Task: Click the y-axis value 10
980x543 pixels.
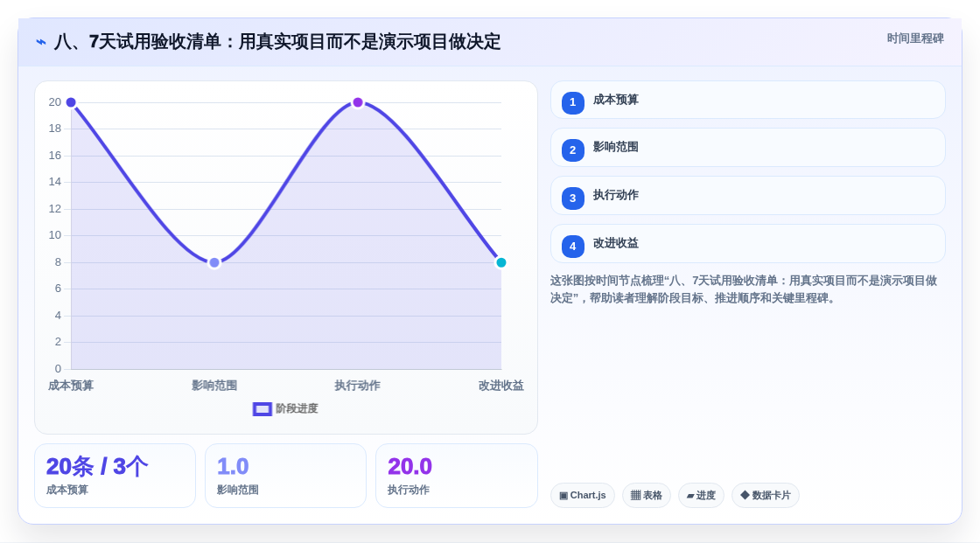Action: tap(55, 235)
